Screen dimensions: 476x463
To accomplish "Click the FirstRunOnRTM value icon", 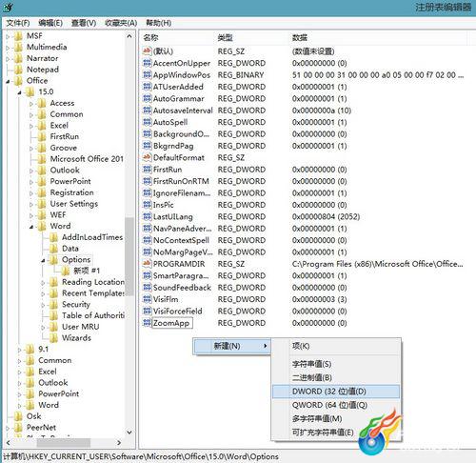I will tap(147, 181).
